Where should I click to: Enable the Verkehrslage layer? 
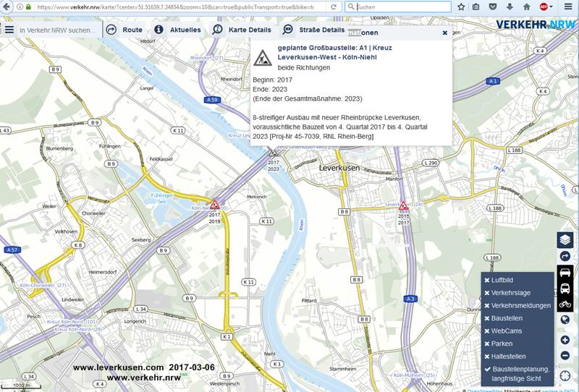point(507,293)
